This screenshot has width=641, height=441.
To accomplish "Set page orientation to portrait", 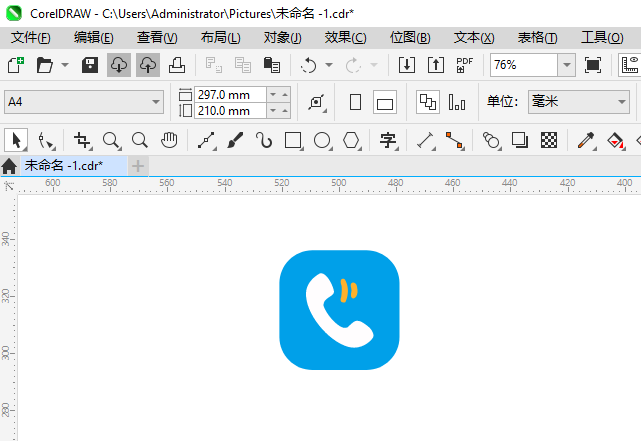I will tap(356, 102).
